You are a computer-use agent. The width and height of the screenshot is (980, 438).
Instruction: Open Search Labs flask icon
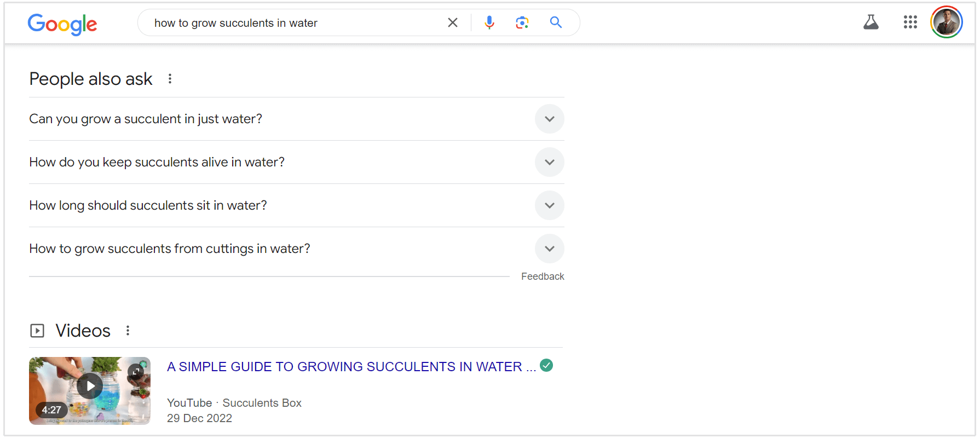pos(871,22)
